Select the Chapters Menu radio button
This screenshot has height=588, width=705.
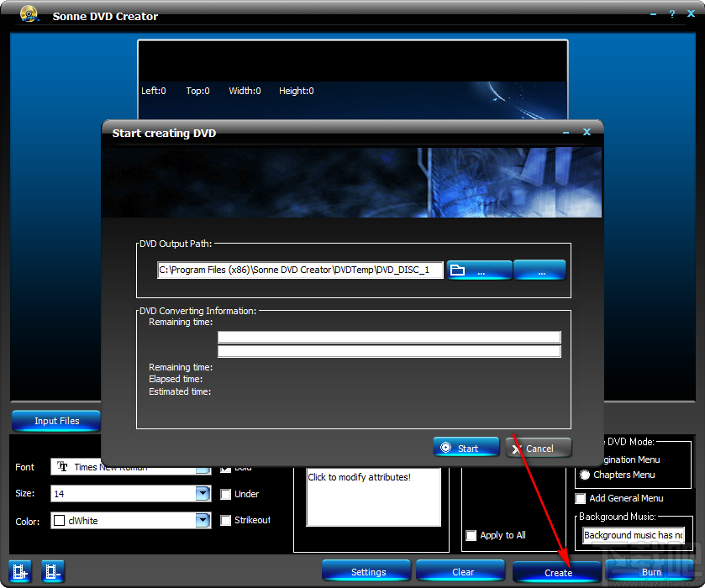(585, 475)
